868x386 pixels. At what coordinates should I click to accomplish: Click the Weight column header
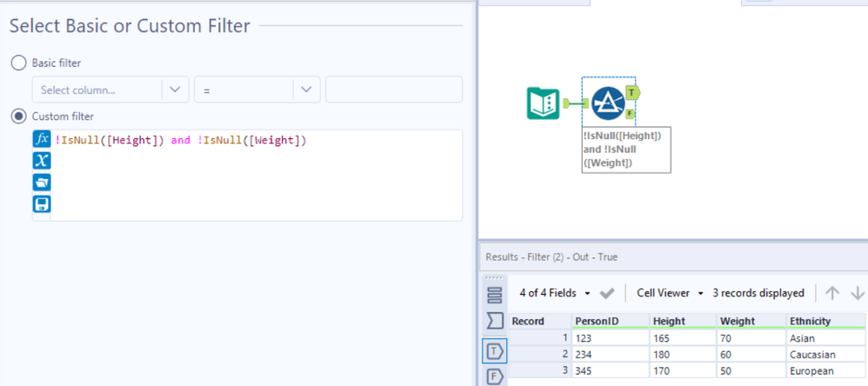click(x=751, y=322)
